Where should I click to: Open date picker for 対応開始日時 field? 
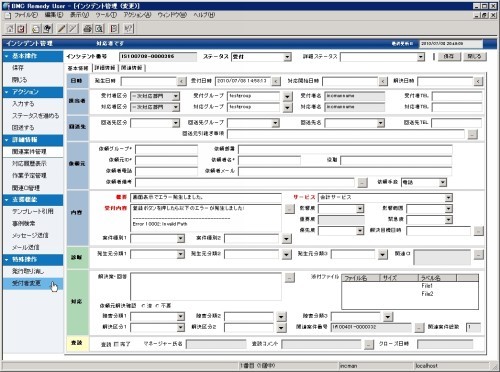click(x=383, y=81)
